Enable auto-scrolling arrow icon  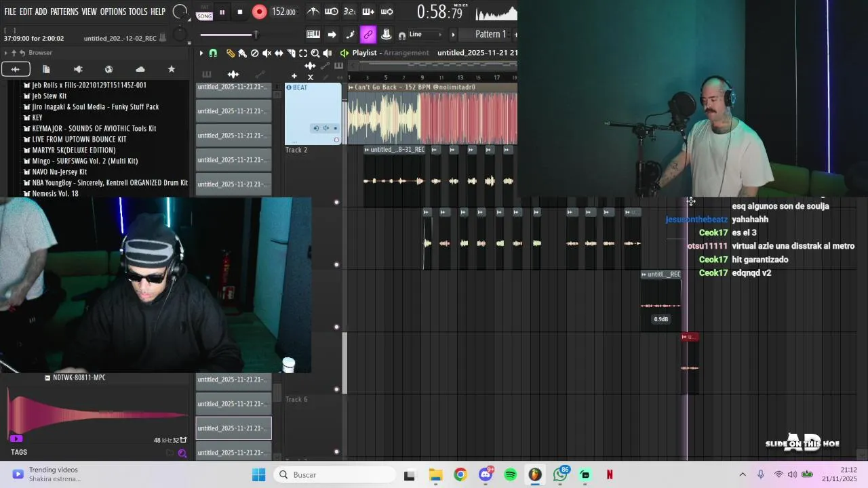pyautogui.click(x=332, y=35)
